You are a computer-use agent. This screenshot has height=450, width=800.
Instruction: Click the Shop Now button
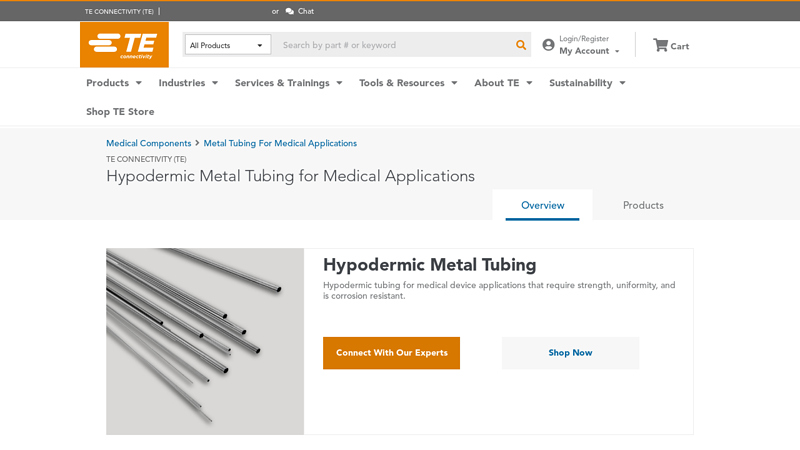pyautogui.click(x=570, y=353)
